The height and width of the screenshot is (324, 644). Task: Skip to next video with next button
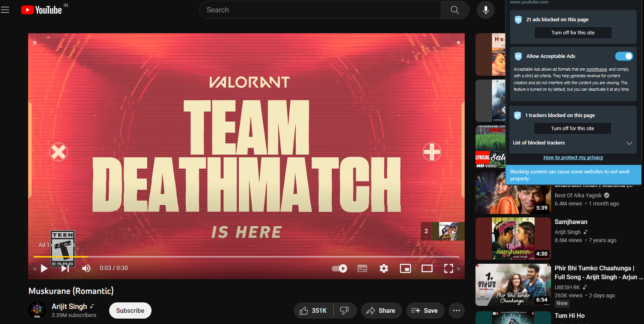tap(65, 268)
